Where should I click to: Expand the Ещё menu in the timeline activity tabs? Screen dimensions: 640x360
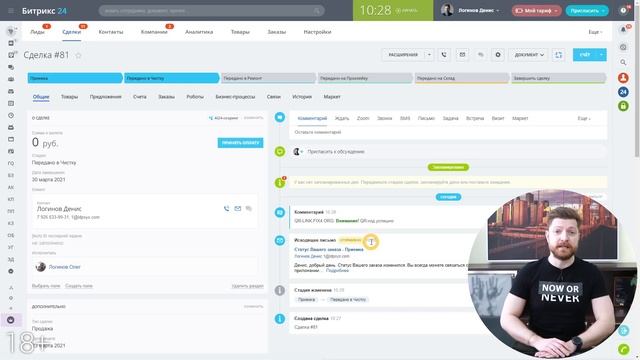click(584, 118)
